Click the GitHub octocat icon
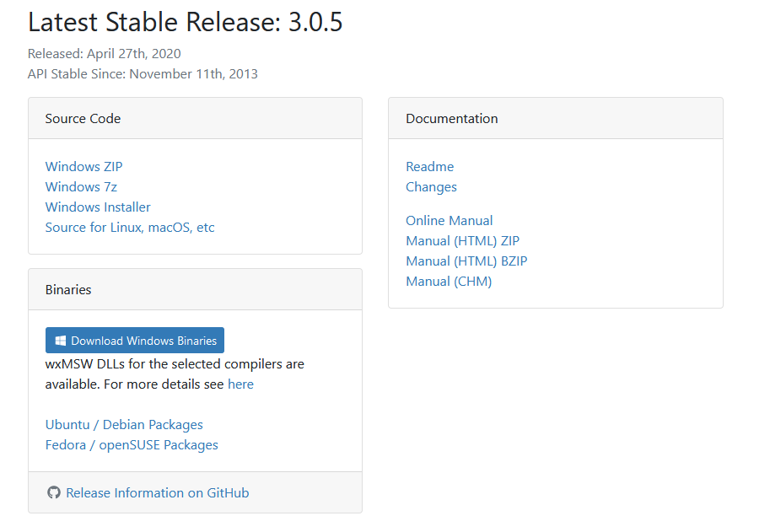Image resolution: width=770 pixels, height=532 pixels. tap(54, 492)
